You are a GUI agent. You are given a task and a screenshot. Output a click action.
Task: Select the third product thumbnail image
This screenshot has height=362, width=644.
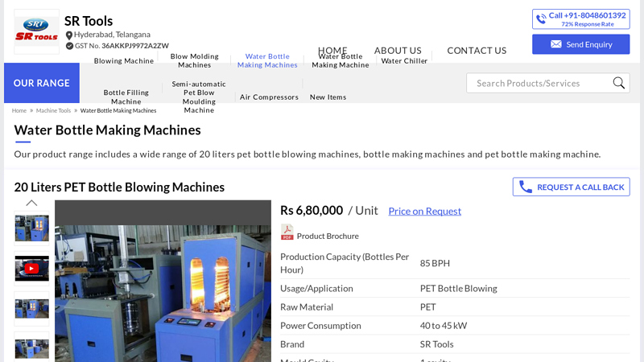[x=31, y=309]
